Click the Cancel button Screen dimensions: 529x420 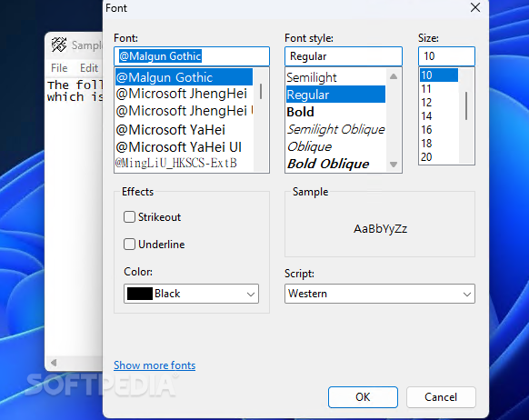[x=441, y=396]
